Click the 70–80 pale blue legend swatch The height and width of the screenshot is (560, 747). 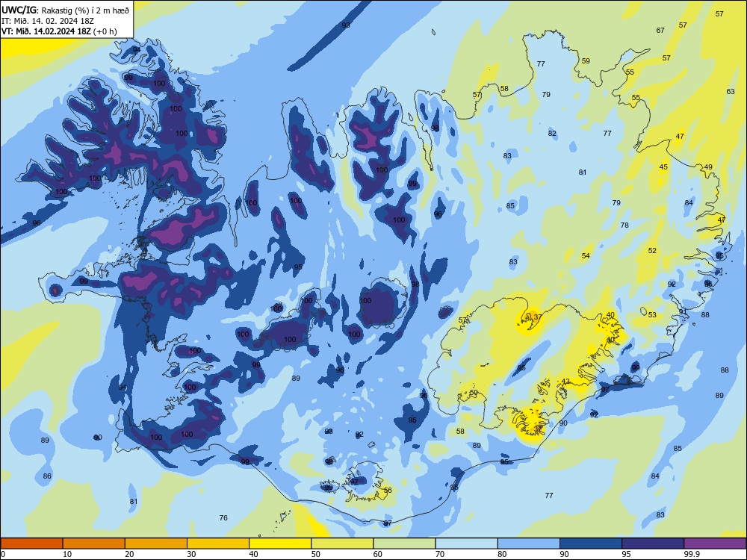[x=466, y=544]
